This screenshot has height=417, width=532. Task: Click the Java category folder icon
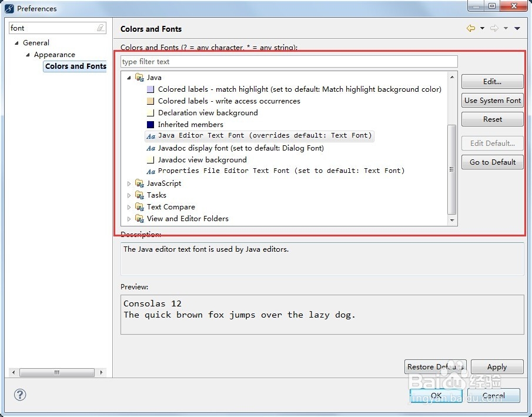(x=139, y=77)
